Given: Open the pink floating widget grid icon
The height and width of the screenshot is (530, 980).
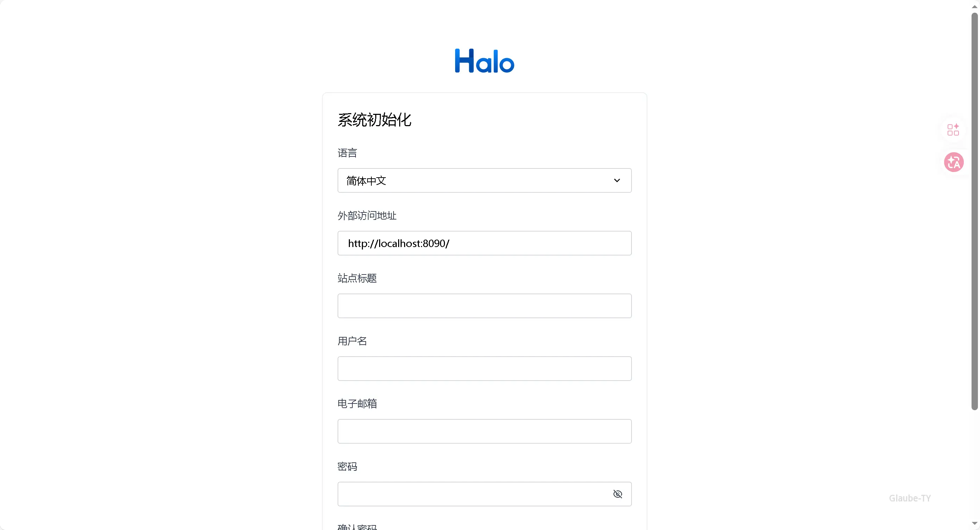Looking at the screenshot, I should pyautogui.click(x=953, y=130).
